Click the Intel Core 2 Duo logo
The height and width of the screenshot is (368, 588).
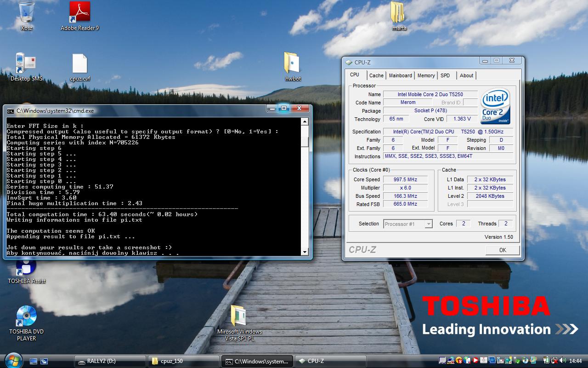(496, 106)
